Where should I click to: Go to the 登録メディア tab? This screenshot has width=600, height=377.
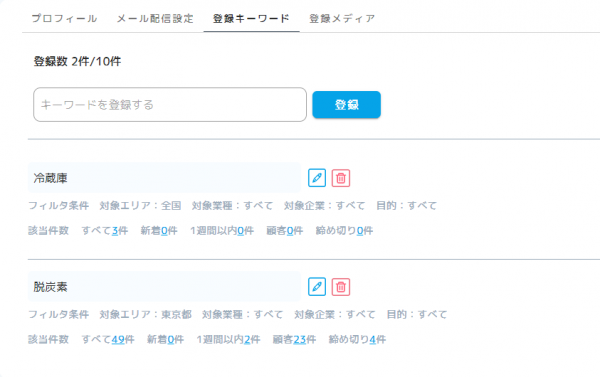point(342,18)
